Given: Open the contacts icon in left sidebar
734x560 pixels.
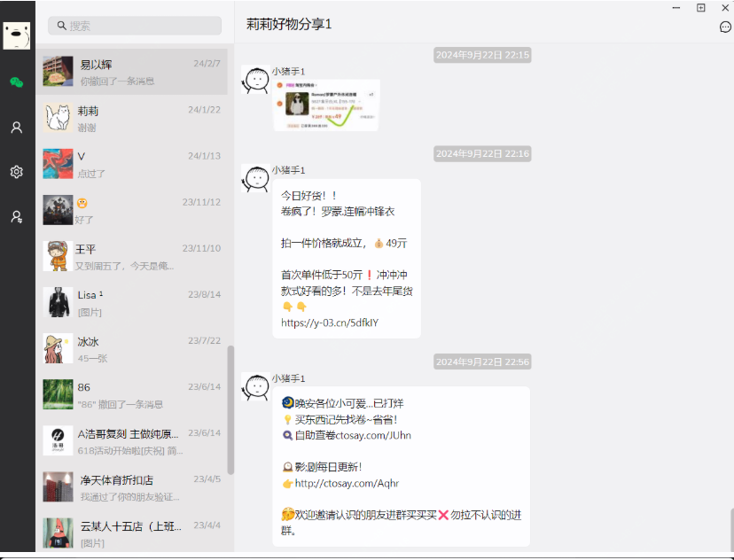Looking at the screenshot, I should 16,128.
